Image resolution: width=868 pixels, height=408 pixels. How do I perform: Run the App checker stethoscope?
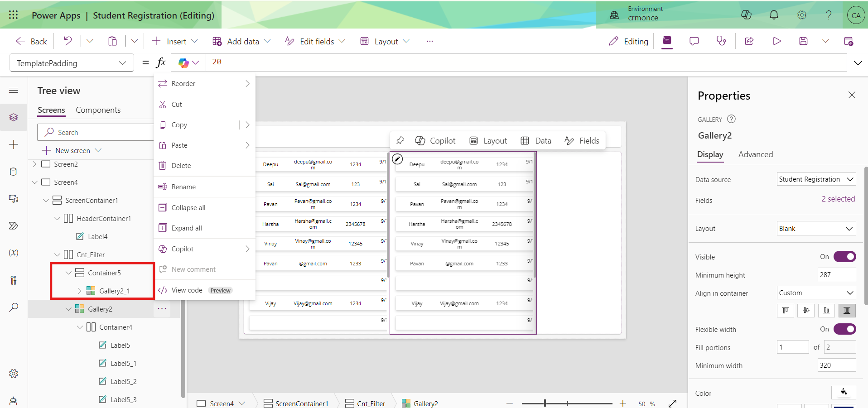721,41
